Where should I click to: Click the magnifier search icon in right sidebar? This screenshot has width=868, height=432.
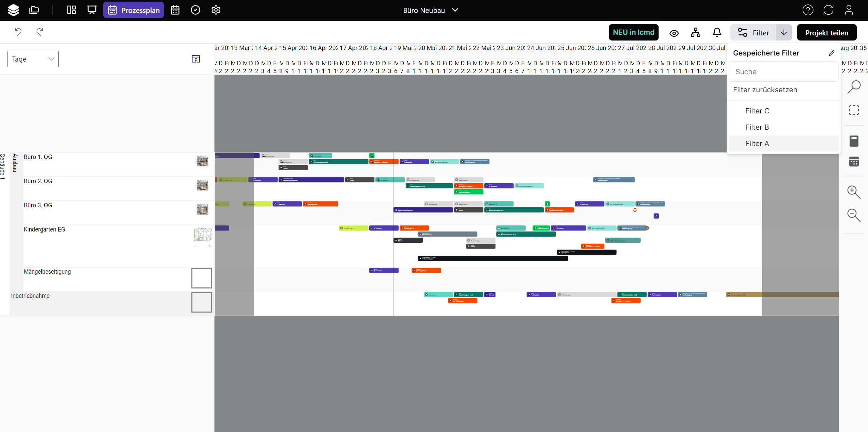click(854, 87)
